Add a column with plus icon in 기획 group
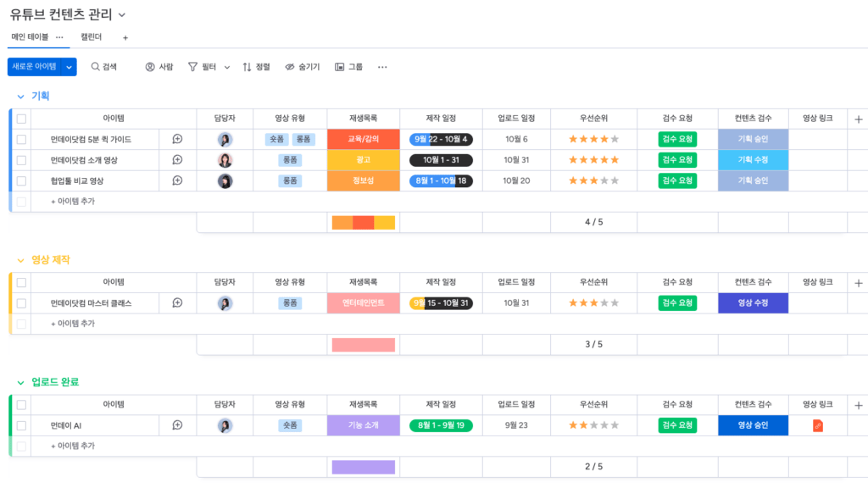868x488 pixels. point(858,119)
